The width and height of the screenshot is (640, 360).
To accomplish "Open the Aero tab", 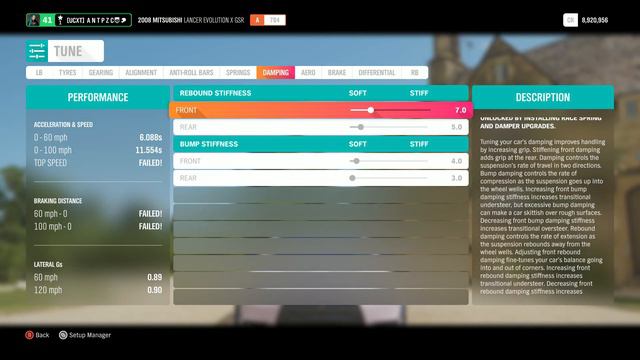I will point(308,73).
